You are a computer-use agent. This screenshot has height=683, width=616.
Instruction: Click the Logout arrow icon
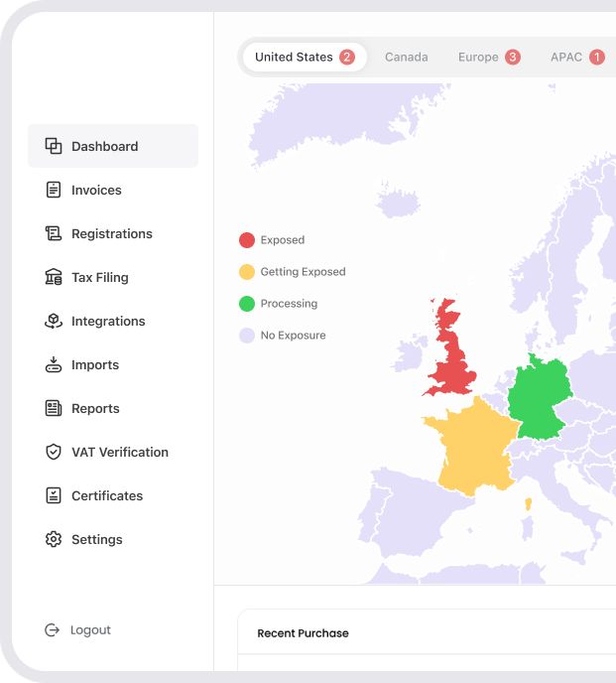(53, 629)
